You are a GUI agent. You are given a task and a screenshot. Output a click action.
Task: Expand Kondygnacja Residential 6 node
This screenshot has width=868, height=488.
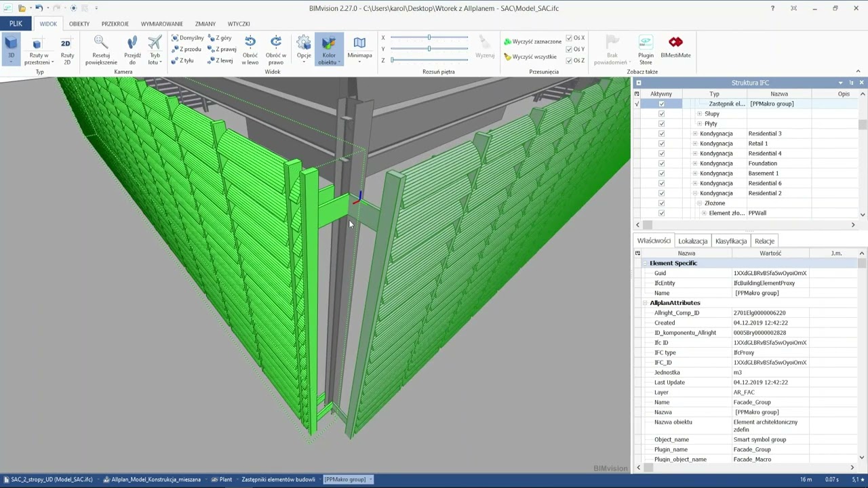694,183
